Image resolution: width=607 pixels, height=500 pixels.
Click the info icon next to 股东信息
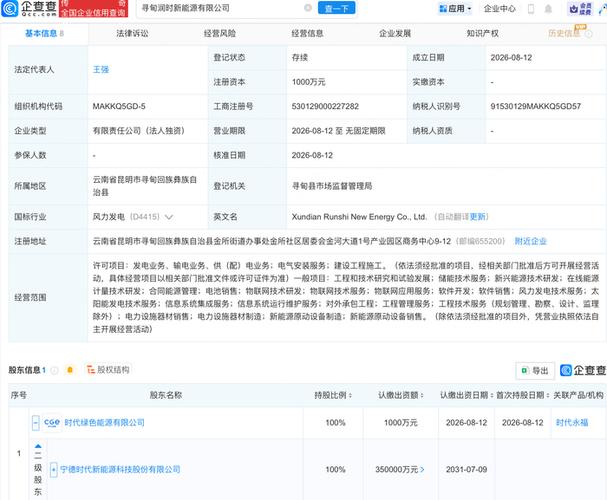pos(54,370)
